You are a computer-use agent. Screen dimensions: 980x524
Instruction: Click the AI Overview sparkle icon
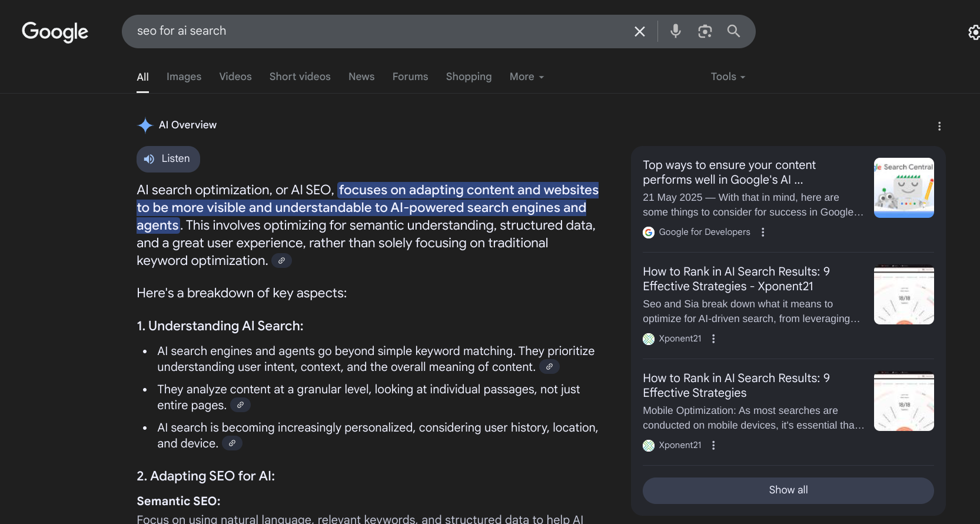[x=145, y=125]
